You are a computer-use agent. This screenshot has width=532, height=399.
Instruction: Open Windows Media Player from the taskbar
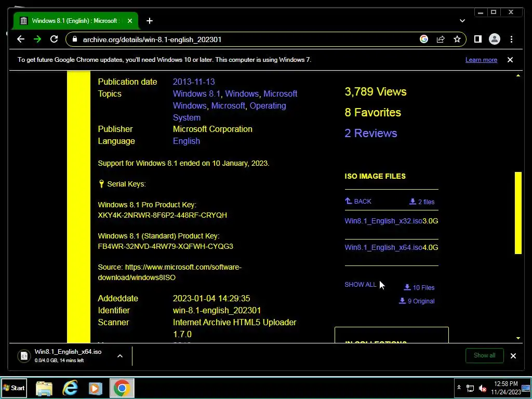pyautogui.click(x=96, y=388)
